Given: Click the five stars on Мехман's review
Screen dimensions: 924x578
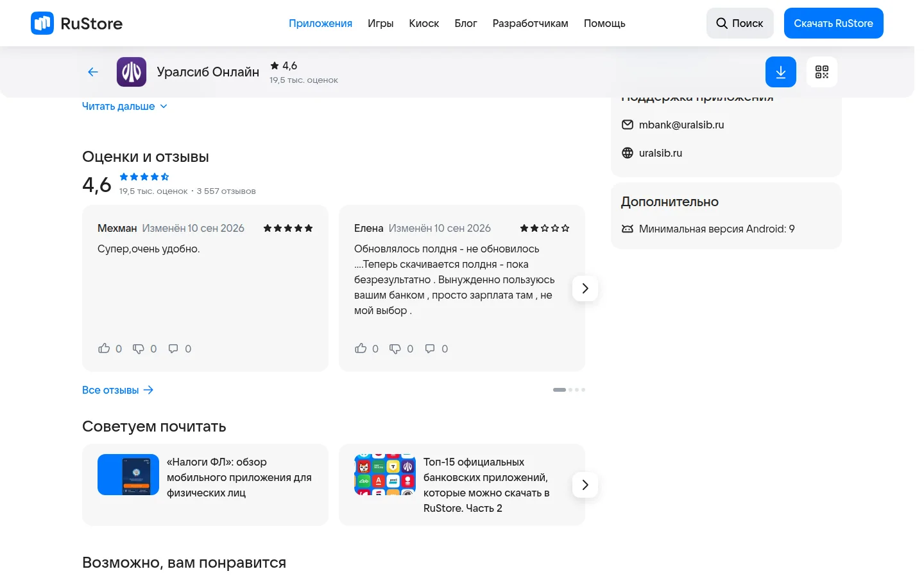Looking at the screenshot, I should coord(288,228).
